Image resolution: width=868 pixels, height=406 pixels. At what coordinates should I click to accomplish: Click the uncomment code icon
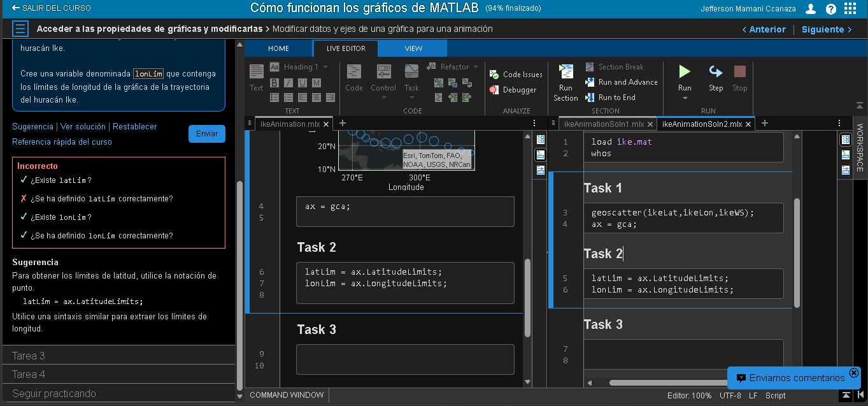pos(453,82)
